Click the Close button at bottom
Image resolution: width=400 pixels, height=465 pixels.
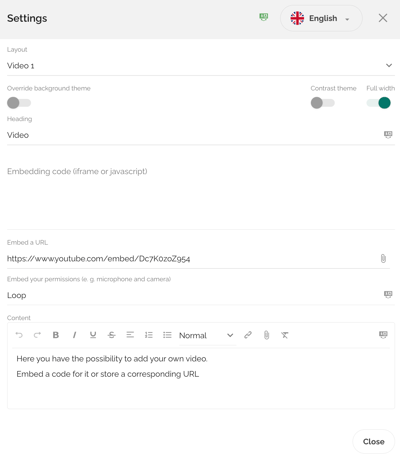374,442
